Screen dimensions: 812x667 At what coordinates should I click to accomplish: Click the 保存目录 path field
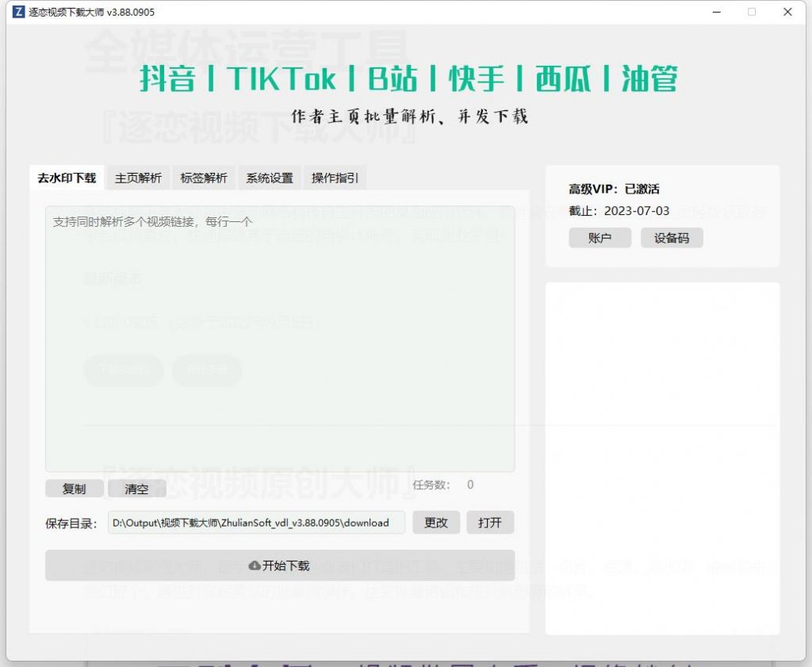tap(256, 523)
